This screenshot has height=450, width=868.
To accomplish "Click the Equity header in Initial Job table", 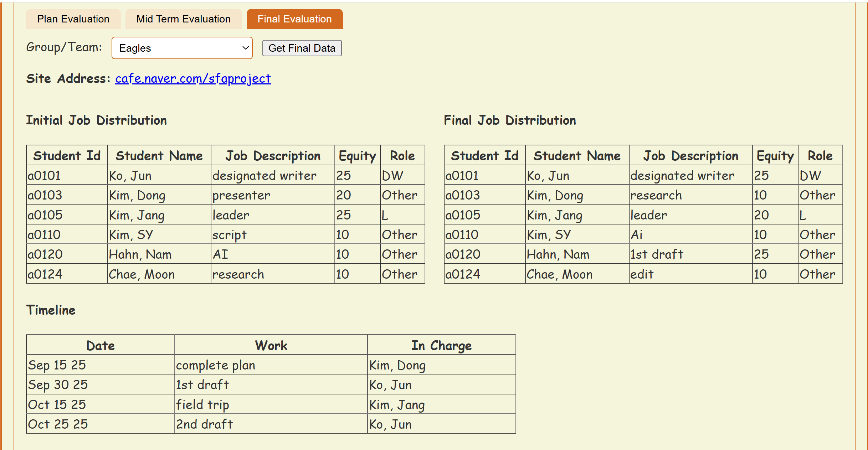I will pyautogui.click(x=357, y=156).
